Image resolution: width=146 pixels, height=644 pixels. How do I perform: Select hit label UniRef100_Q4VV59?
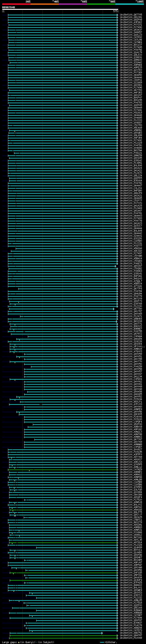pos(131,354)
